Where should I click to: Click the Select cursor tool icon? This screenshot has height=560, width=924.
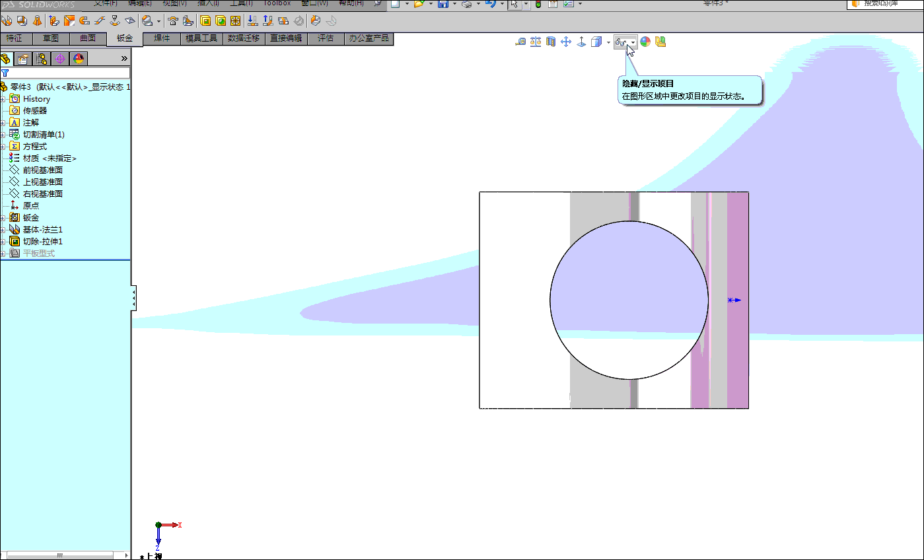[x=515, y=4]
